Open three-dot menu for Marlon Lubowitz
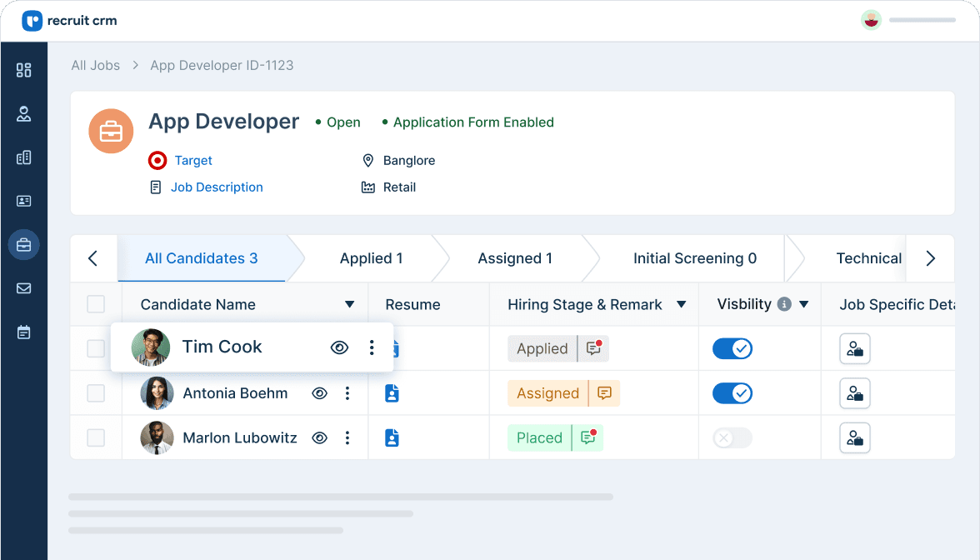Screen dimensions: 980x560 [x=347, y=437]
